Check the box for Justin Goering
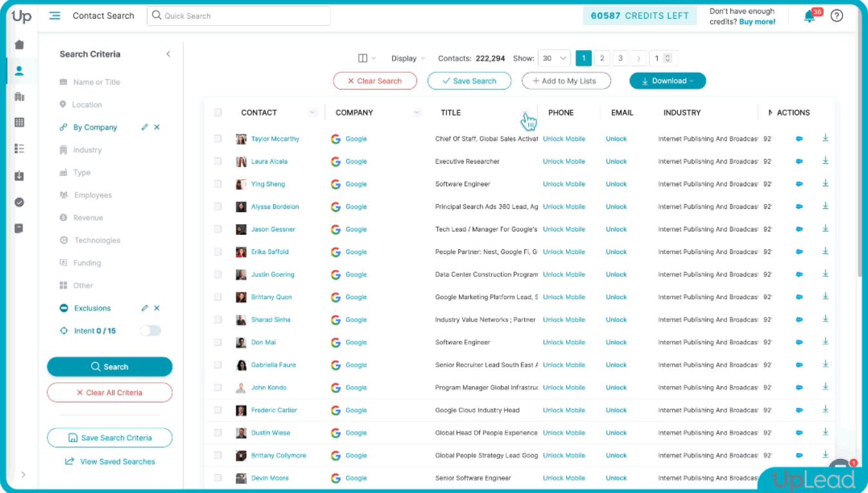Image resolution: width=868 pixels, height=493 pixels. tap(218, 275)
